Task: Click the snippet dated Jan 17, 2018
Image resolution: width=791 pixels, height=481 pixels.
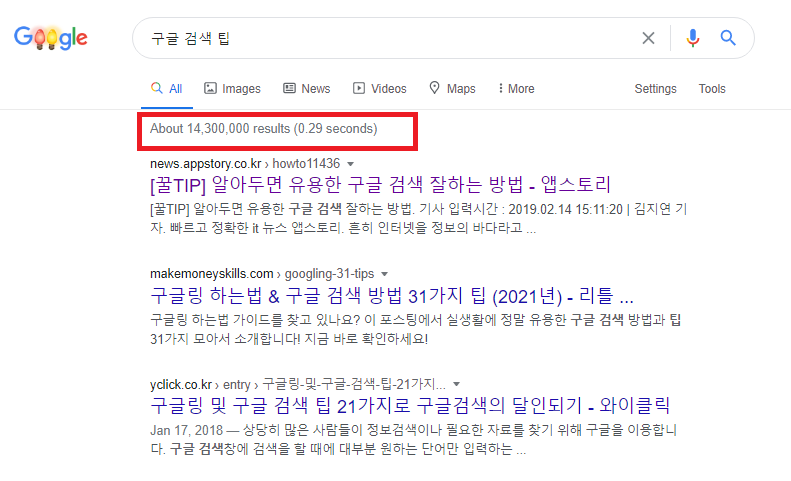Action: point(414,439)
